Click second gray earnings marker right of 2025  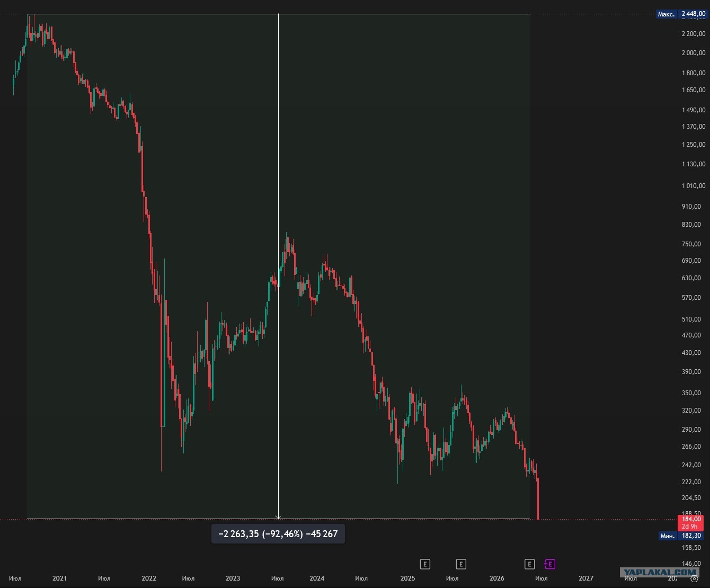coord(461,564)
